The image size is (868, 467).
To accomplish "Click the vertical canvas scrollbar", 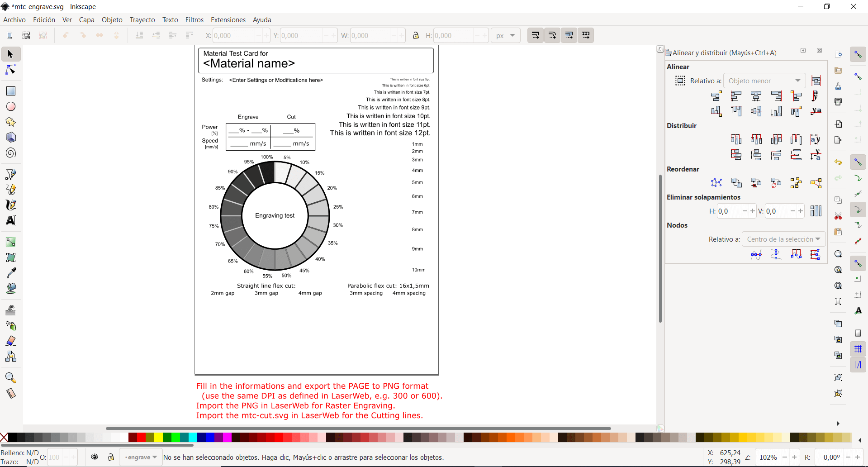I will (x=660, y=248).
